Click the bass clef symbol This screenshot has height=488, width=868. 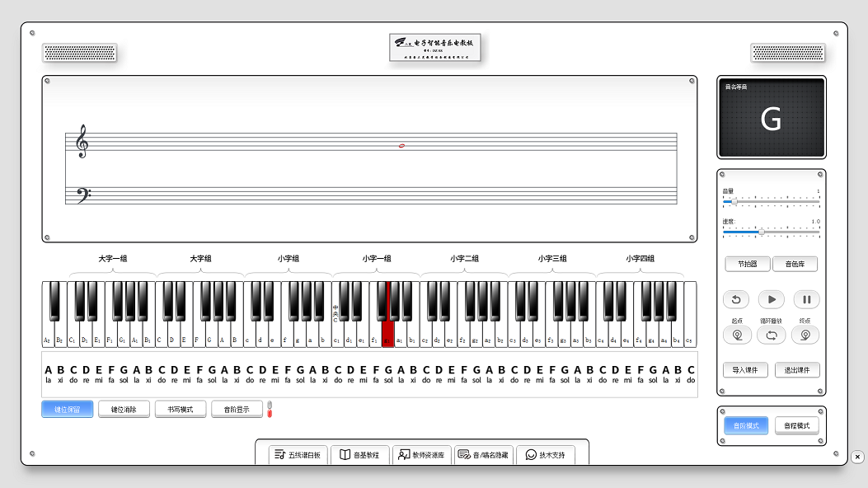click(83, 195)
